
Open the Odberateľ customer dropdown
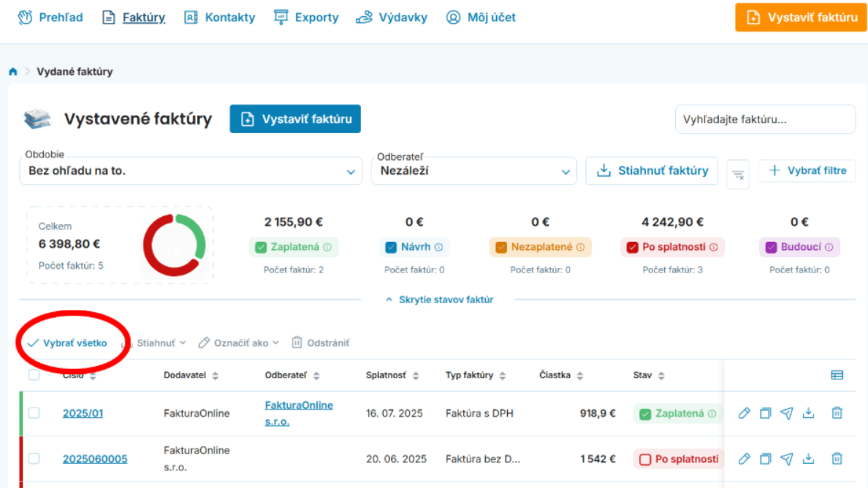[473, 172]
